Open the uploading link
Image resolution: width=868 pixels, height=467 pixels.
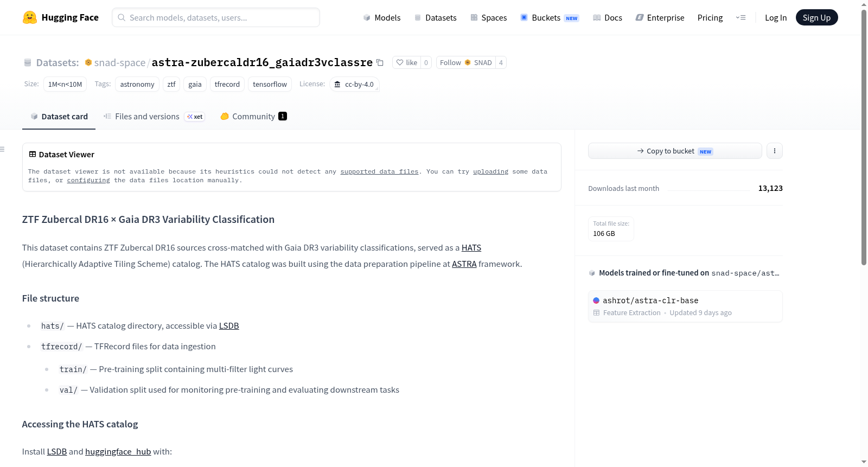point(490,171)
